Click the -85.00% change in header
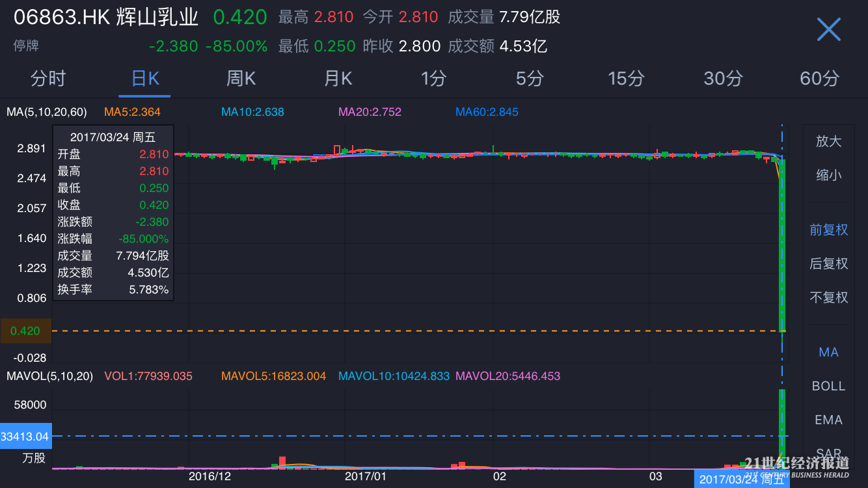The width and height of the screenshot is (868, 488). pyautogui.click(x=236, y=46)
